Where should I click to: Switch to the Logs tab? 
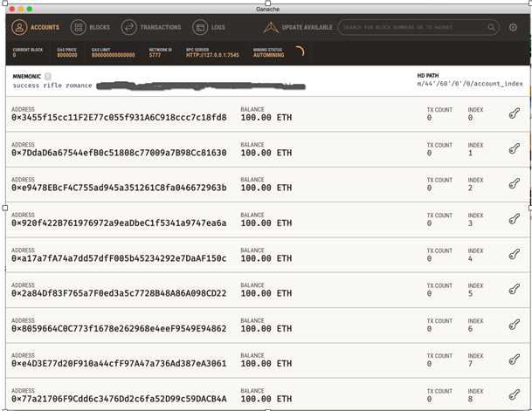[209, 27]
